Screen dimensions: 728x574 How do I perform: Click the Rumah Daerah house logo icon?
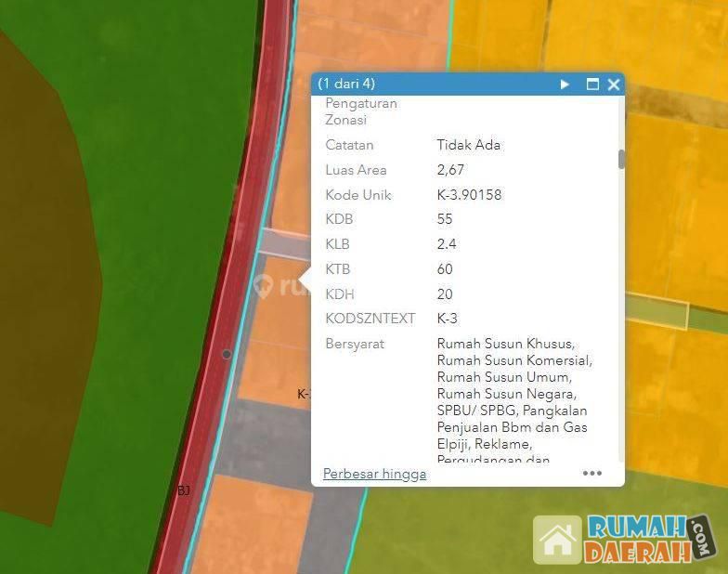(x=557, y=541)
